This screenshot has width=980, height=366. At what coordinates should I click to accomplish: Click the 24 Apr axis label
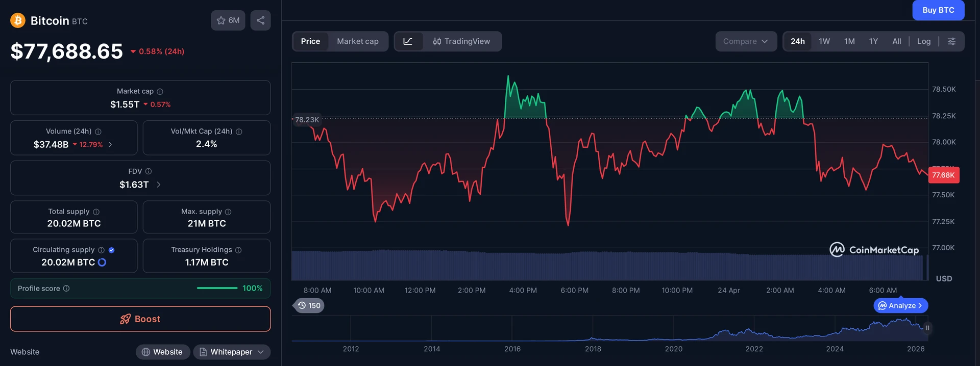(729, 290)
